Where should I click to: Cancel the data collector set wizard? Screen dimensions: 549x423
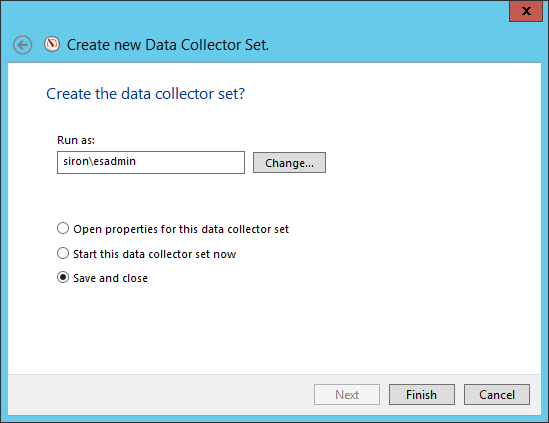(x=497, y=395)
